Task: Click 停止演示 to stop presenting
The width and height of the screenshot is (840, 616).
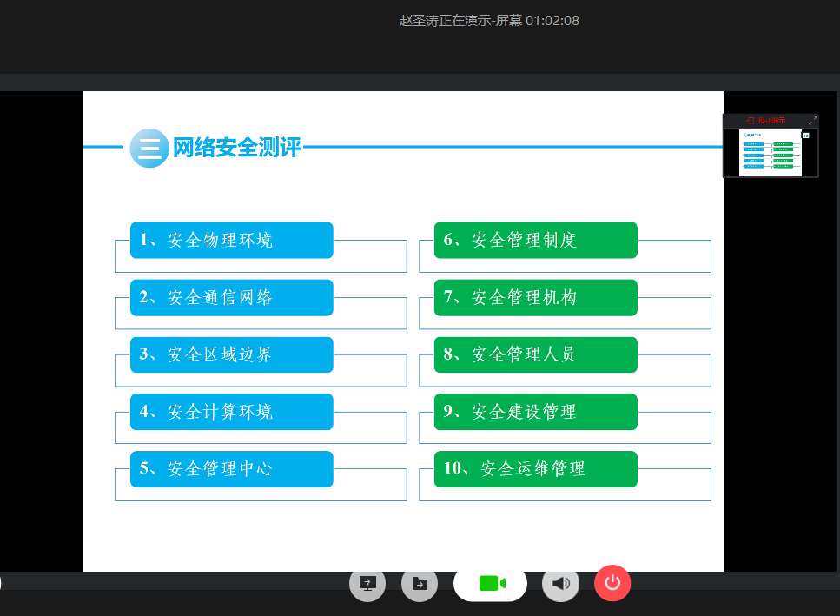Action: tap(766, 121)
